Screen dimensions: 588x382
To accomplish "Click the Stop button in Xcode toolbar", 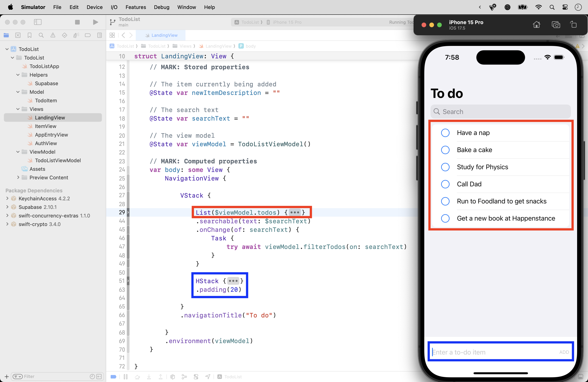I will 77,22.
